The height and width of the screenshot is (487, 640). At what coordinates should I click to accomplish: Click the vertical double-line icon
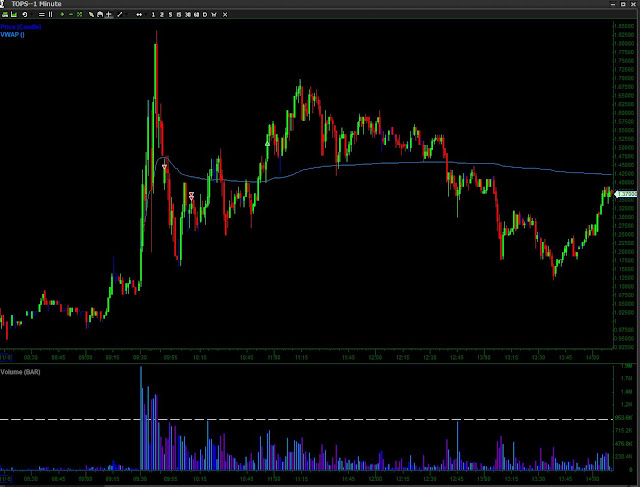[x=50, y=14]
